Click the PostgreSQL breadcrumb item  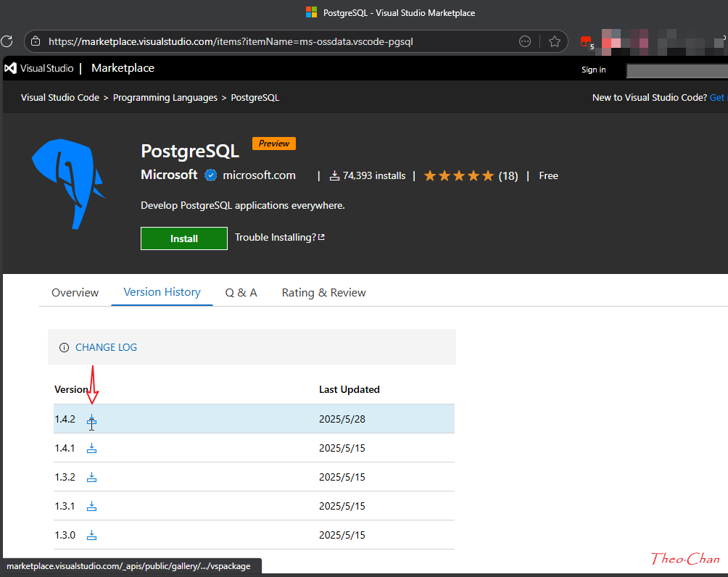pos(255,97)
